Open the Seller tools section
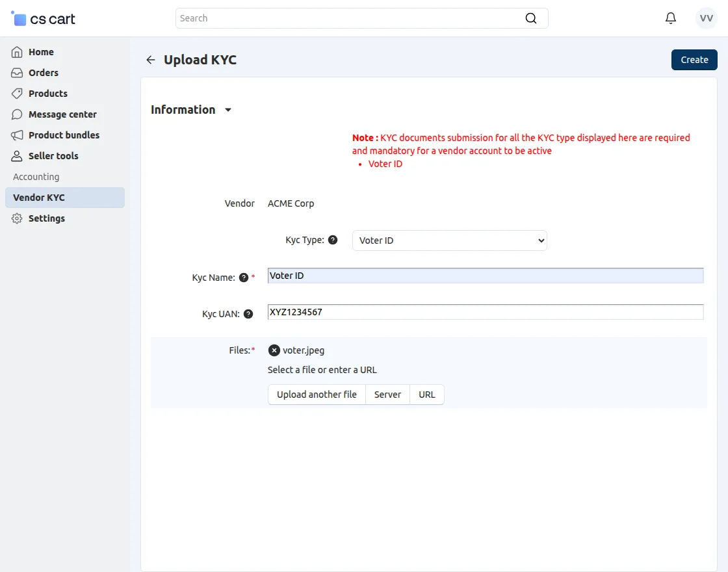Screen dimensions: 728x572 (53, 155)
